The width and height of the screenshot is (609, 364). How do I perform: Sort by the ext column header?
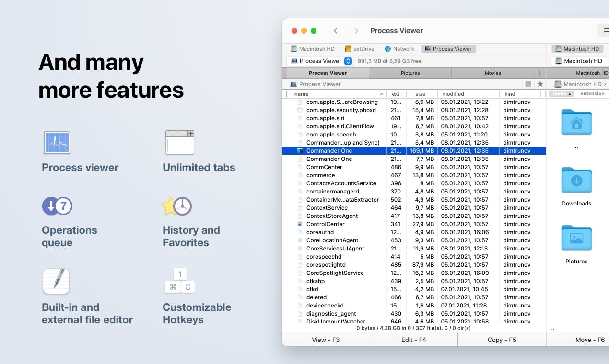397,94
